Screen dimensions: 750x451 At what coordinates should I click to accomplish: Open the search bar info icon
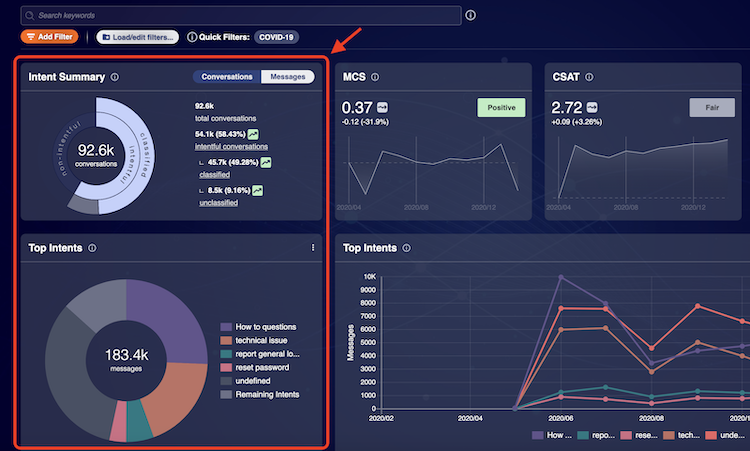[x=471, y=15]
